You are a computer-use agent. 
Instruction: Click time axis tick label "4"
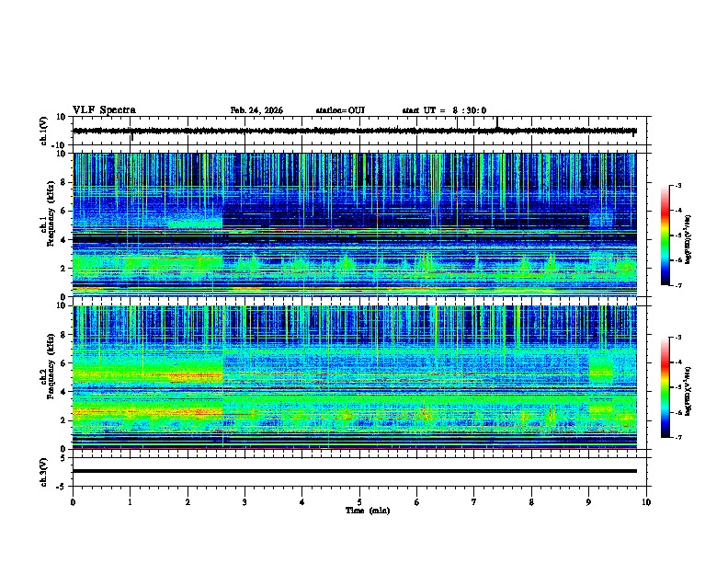point(302,502)
